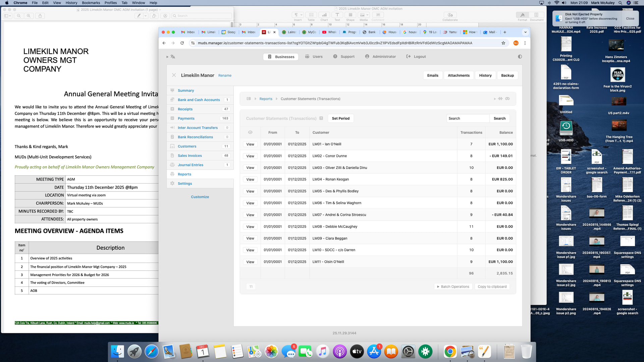Viewport: 644px width, 362px height.
Task: Click the breadcrumb home layout icon
Action: [249, 99]
